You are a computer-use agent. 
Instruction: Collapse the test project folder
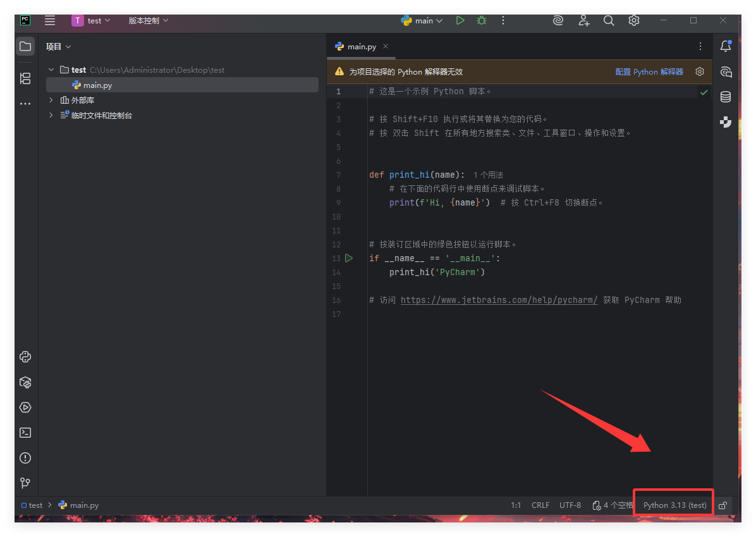[51, 70]
